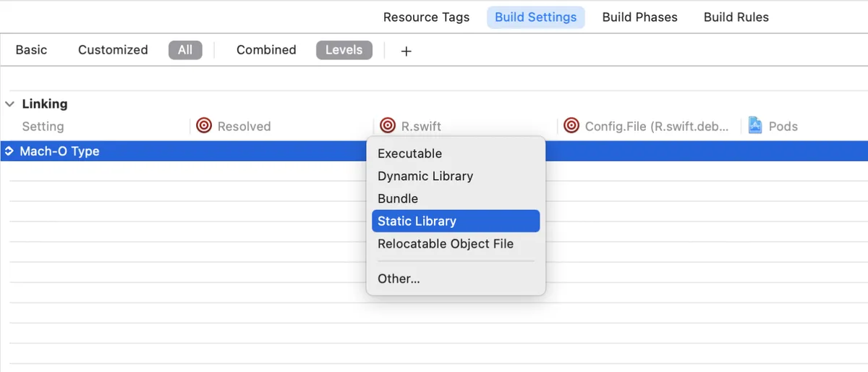This screenshot has width=868, height=372.
Task: Click the Resolved column target icon
Action: click(x=204, y=126)
